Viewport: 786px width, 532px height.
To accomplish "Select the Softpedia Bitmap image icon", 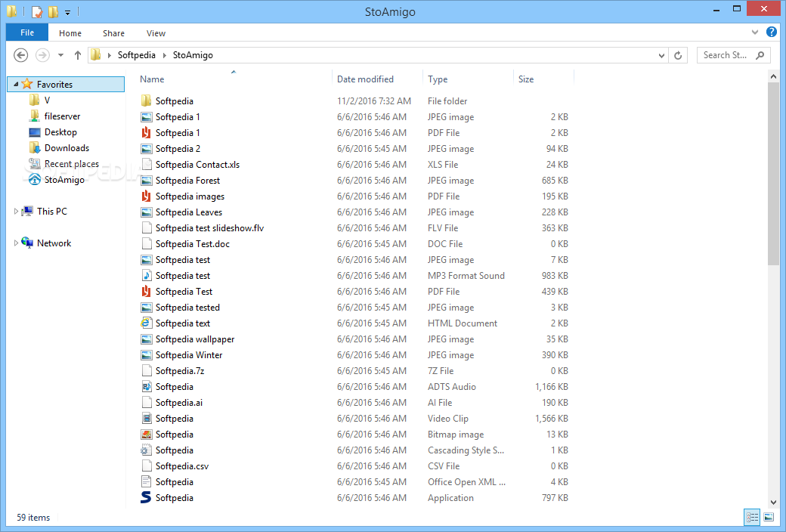I will pyautogui.click(x=147, y=435).
